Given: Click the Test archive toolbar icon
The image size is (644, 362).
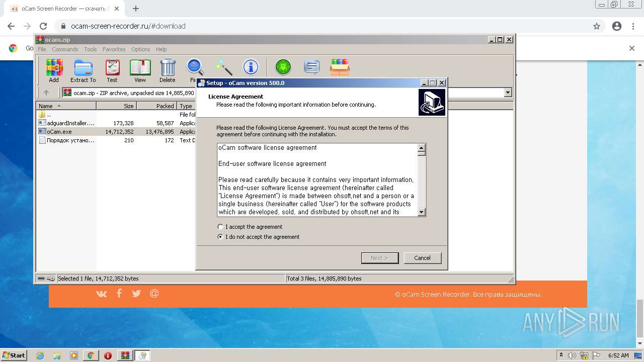Looking at the screenshot, I should [x=112, y=70].
